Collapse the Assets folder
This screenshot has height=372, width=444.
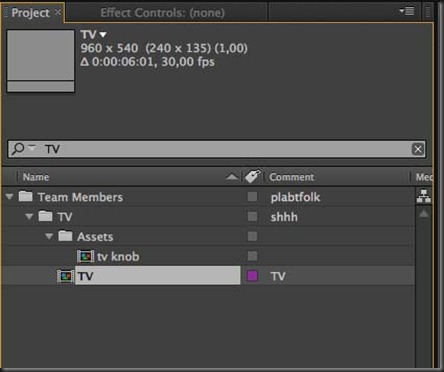(49, 236)
